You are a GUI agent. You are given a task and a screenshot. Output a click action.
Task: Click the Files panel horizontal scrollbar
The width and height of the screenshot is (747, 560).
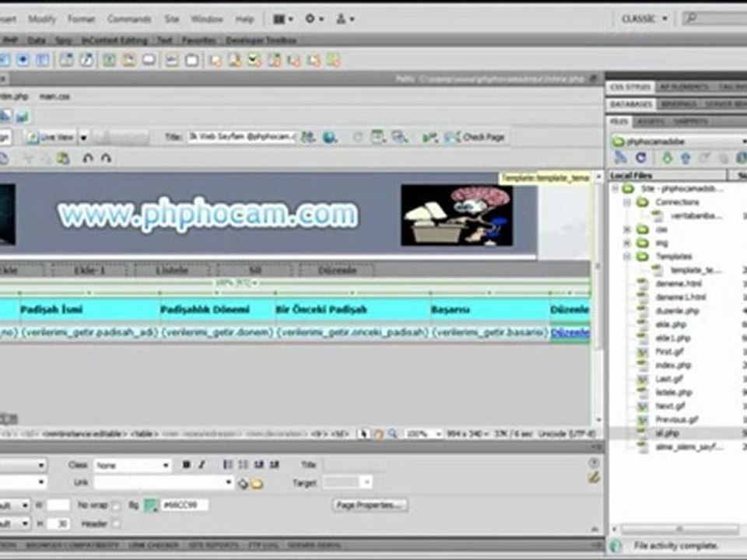coord(679,529)
